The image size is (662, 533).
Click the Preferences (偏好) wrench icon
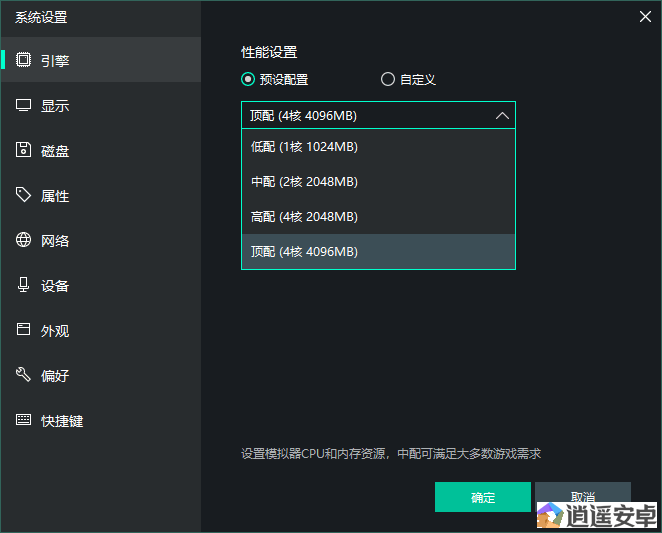pyautogui.click(x=24, y=375)
